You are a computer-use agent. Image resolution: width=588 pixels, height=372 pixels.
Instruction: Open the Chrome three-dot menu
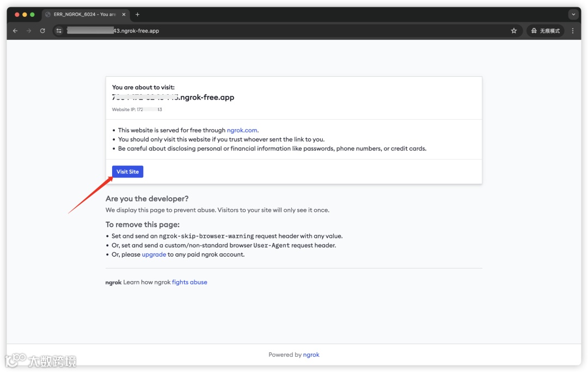573,31
